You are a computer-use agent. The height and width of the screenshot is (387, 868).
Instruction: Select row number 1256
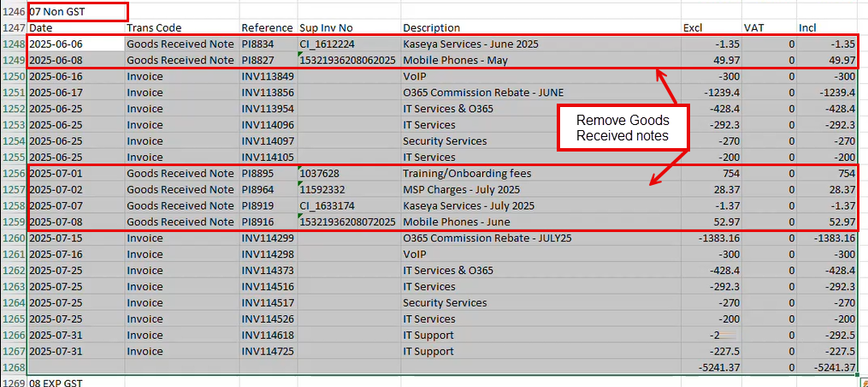pos(13,174)
